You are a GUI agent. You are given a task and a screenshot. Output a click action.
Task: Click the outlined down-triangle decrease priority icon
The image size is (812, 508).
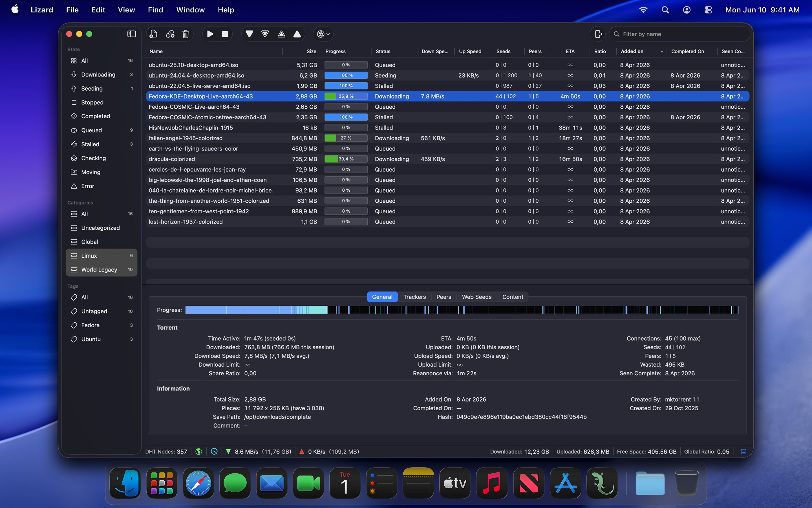pos(265,34)
